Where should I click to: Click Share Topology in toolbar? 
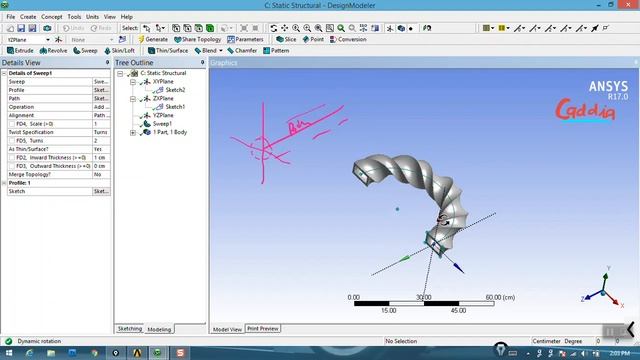pyautogui.click(x=198, y=40)
